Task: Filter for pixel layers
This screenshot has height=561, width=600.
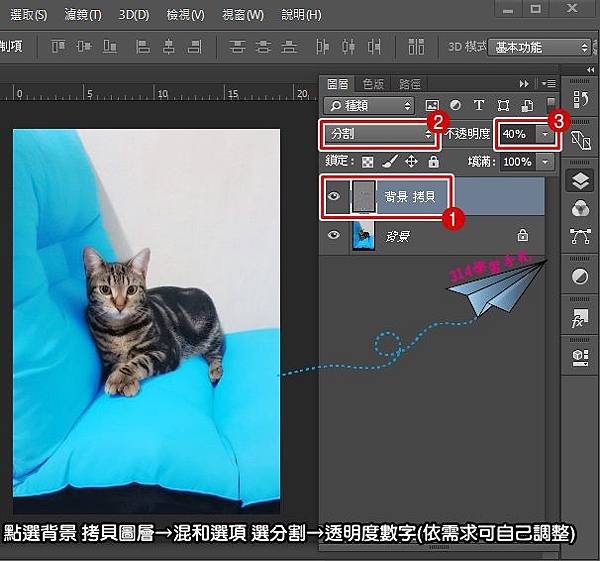Action: 432,105
